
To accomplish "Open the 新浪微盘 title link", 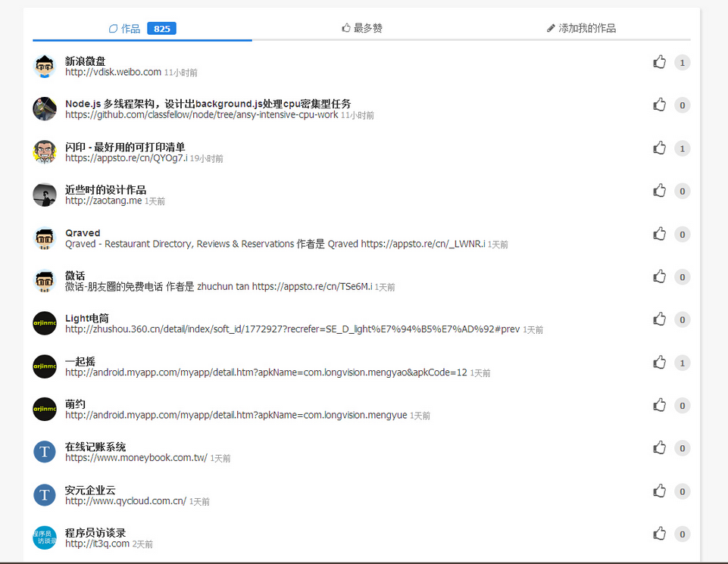I will [86, 61].
